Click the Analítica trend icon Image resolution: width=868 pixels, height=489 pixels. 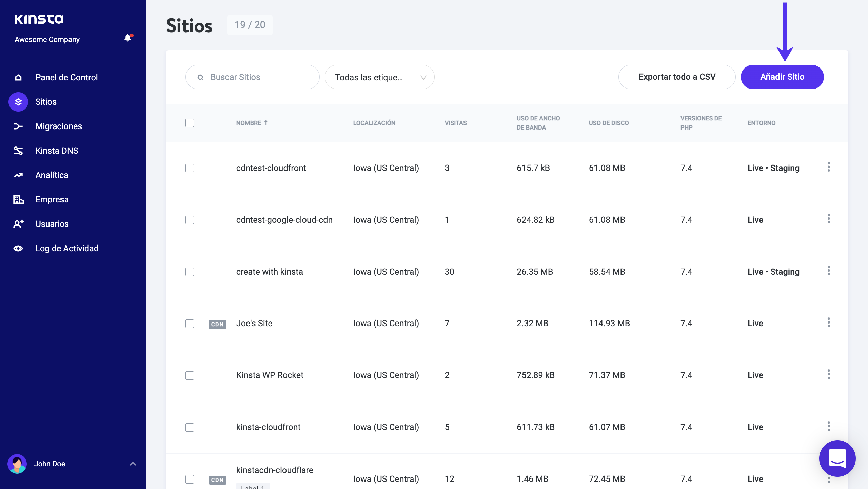[x=18, y=175]
